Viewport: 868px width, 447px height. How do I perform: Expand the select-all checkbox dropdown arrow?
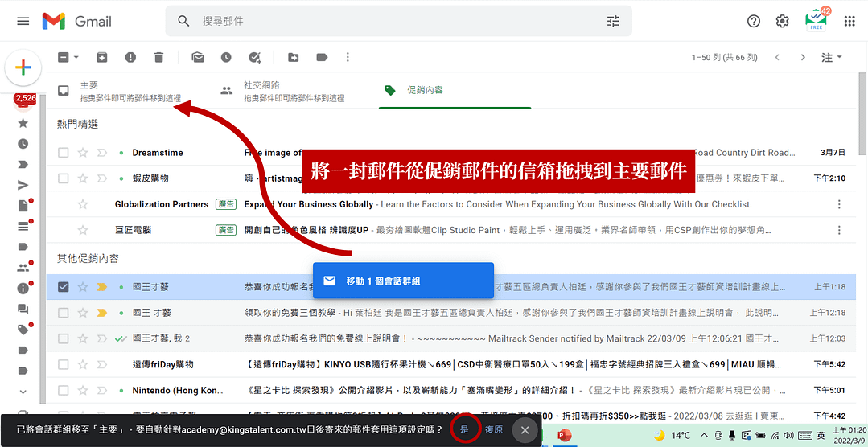coord(76,58)
